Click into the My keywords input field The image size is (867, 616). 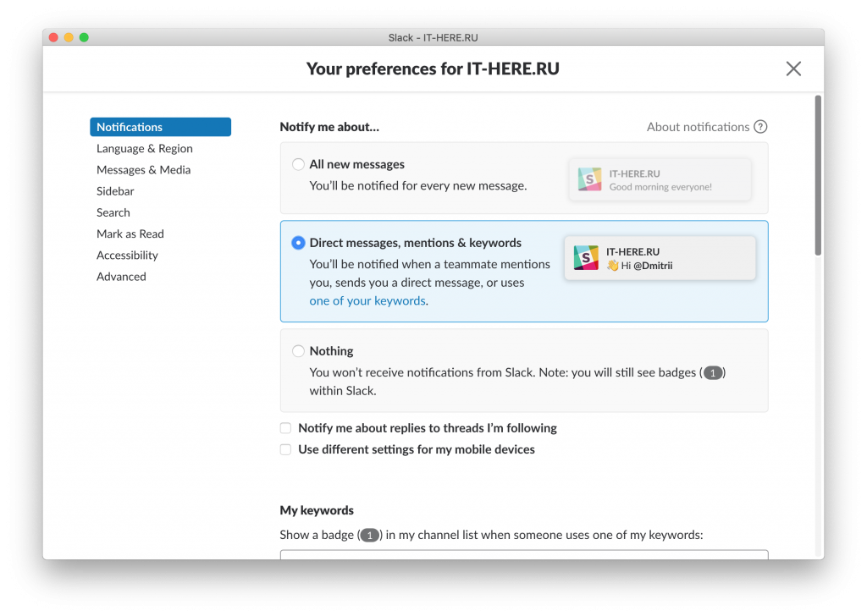tap(523, 554)
